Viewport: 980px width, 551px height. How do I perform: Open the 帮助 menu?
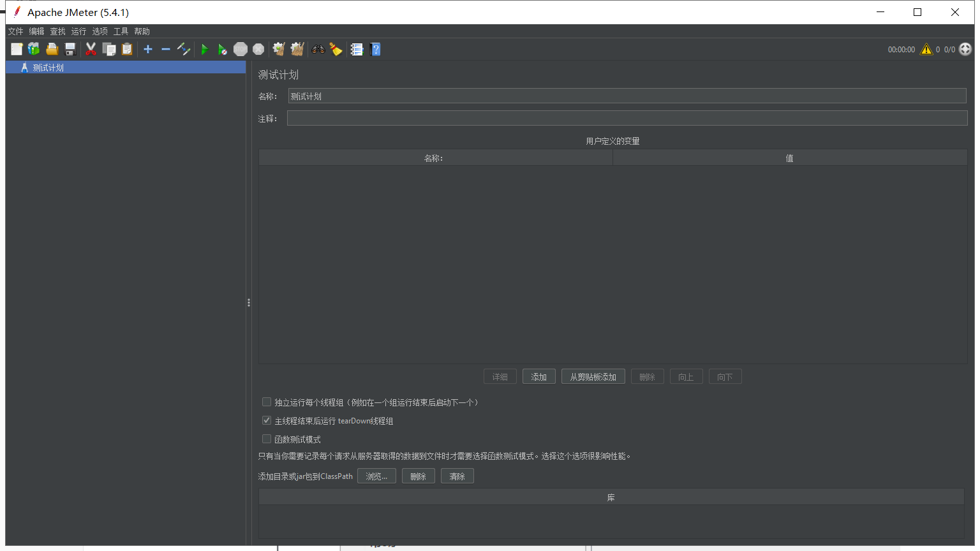(142, 31)
